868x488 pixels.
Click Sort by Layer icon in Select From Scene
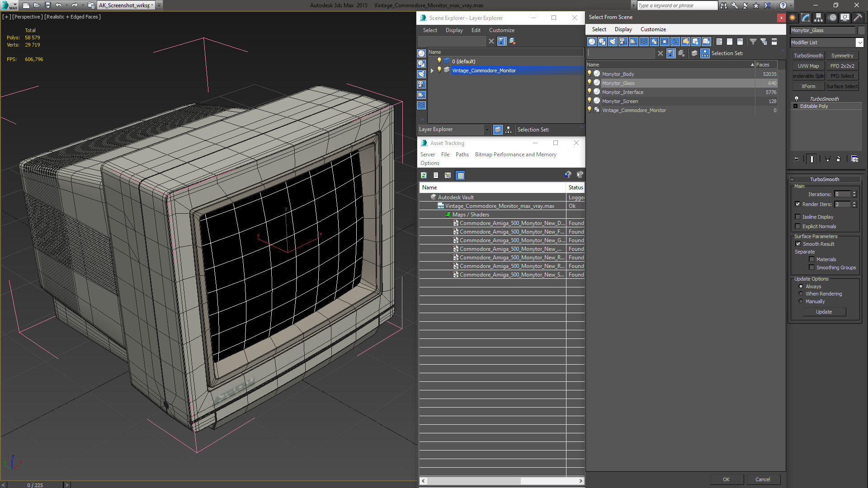pos(694,53)
